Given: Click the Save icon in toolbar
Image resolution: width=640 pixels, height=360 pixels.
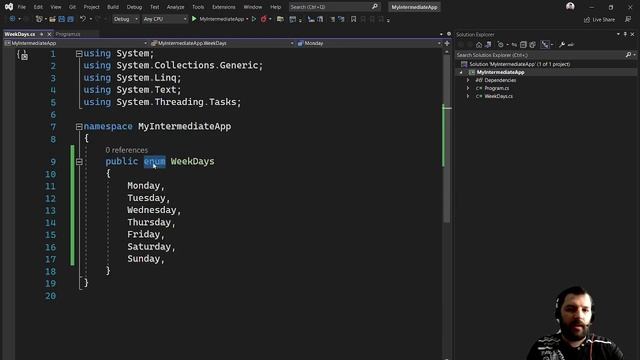Looking at the screenshot, I should tap(62, 19).
